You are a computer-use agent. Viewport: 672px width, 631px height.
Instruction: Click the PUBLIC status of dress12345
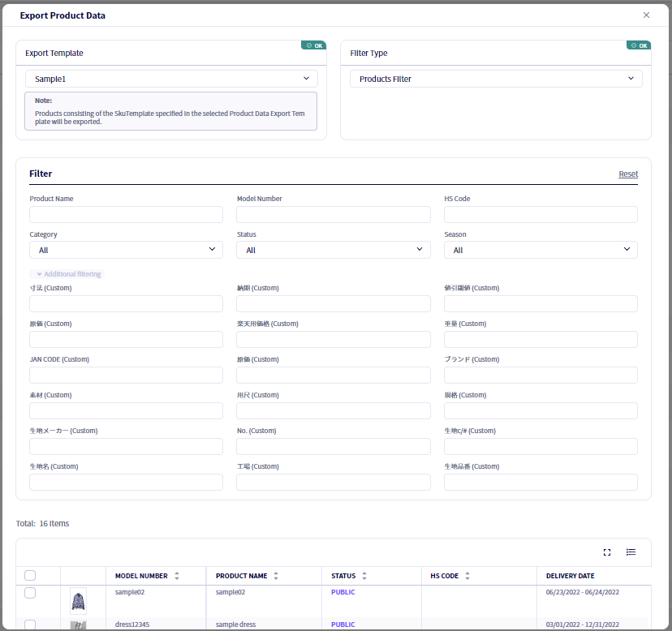point(342,625)
